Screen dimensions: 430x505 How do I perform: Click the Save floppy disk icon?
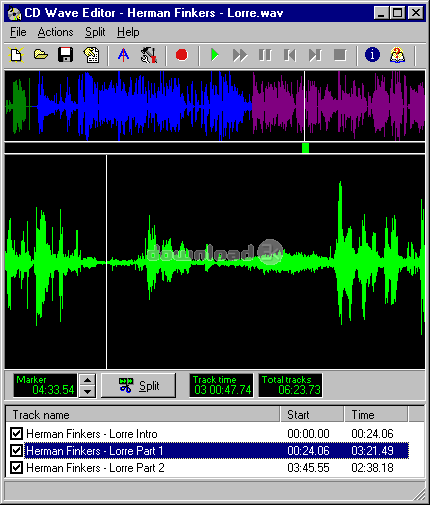(x=66, y=55)
